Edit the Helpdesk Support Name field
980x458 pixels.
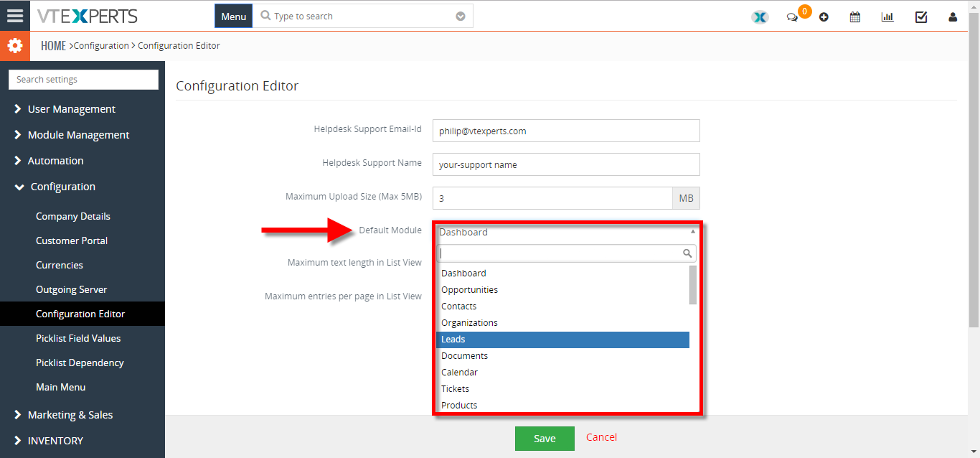click(566, 164)
